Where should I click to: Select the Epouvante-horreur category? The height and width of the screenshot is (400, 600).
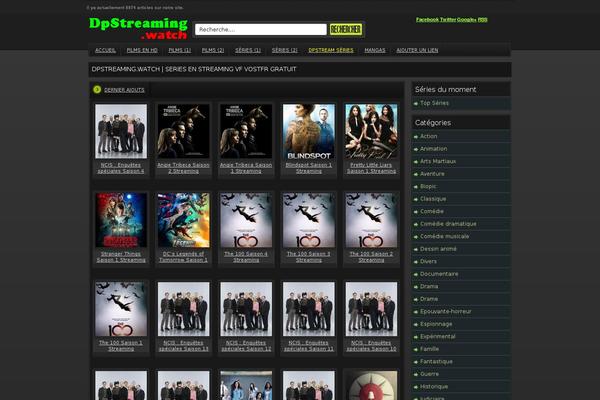coord(446,312)
